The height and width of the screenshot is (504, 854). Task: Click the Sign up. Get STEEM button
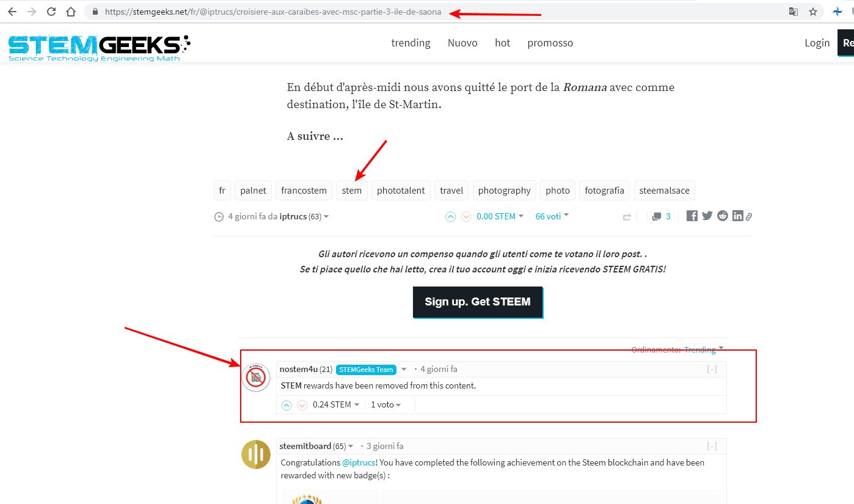tap(478, 302)
